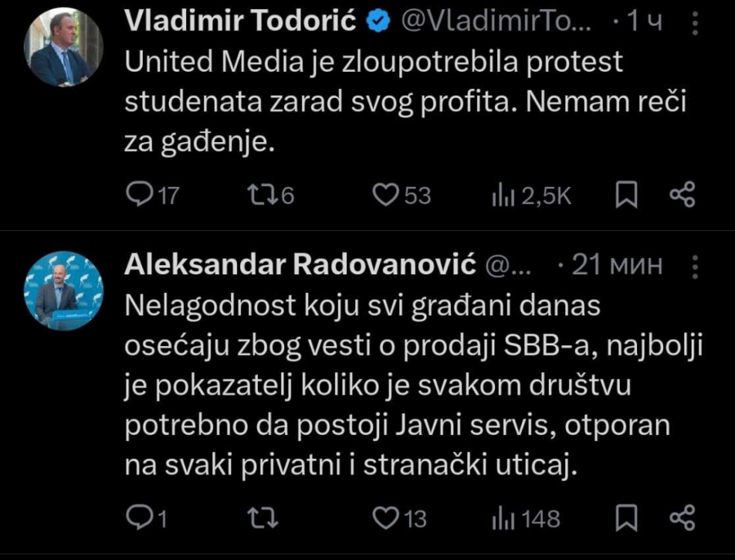
Task: Open more options for Aleksandar's tweet
Action: (695, 264)
